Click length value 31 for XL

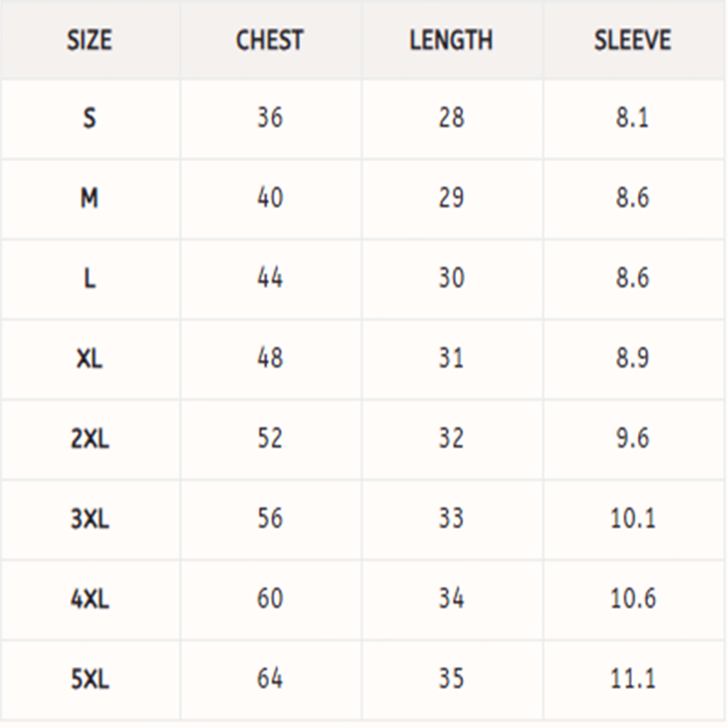450,359
